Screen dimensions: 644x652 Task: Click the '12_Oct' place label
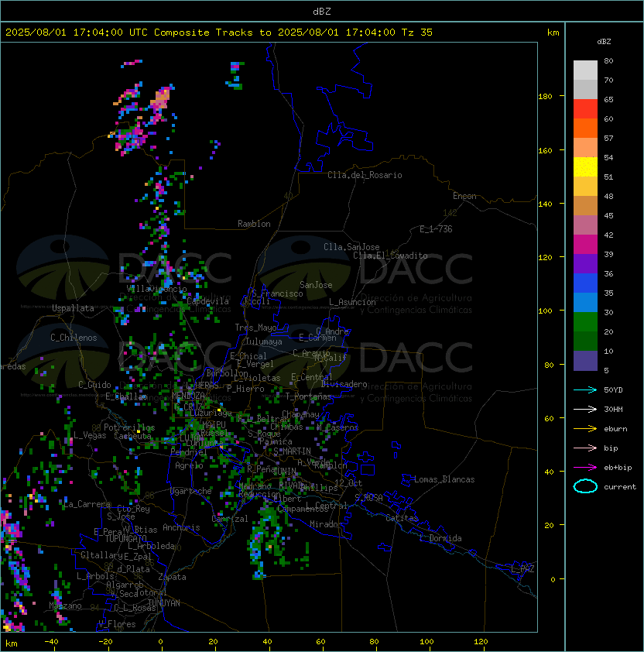click(348, 482)
